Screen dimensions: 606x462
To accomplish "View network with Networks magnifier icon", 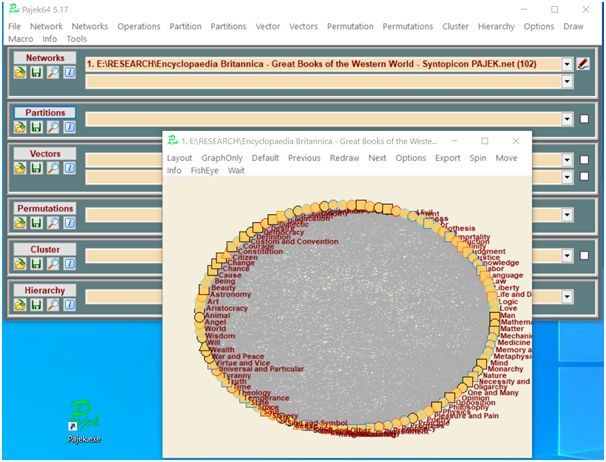I will coord(53,72).
